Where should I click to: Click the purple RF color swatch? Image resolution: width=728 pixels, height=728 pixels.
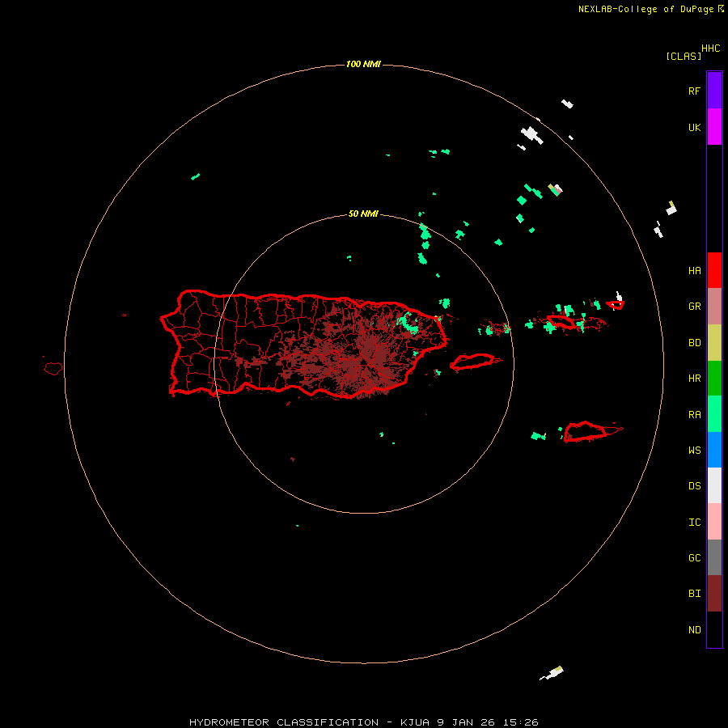point(714,91)
